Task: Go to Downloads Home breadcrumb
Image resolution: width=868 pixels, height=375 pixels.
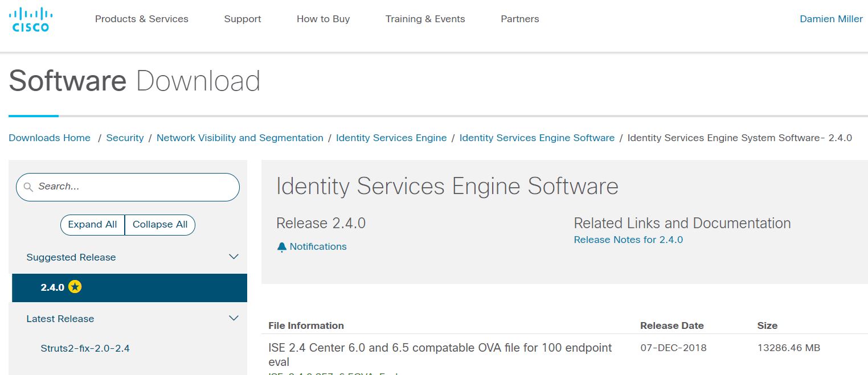Action: click(x=50, y=138)
